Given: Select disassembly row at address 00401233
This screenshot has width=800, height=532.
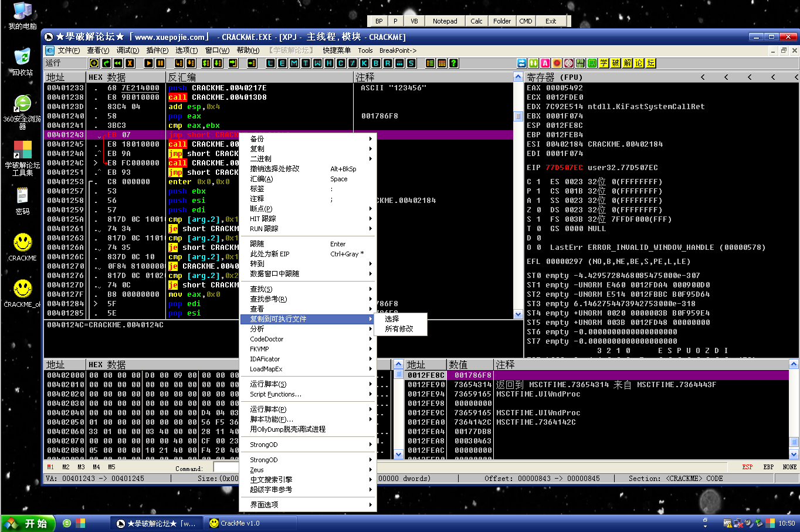Looking at the screenshot, I should pyautogui.click(x=278, y=88).
